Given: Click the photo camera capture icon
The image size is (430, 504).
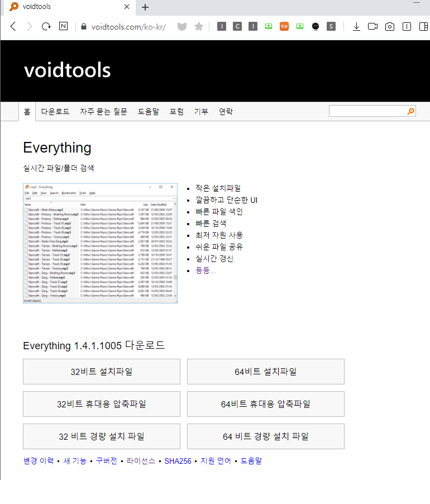Looking at the screenshot, I should 390,26.
